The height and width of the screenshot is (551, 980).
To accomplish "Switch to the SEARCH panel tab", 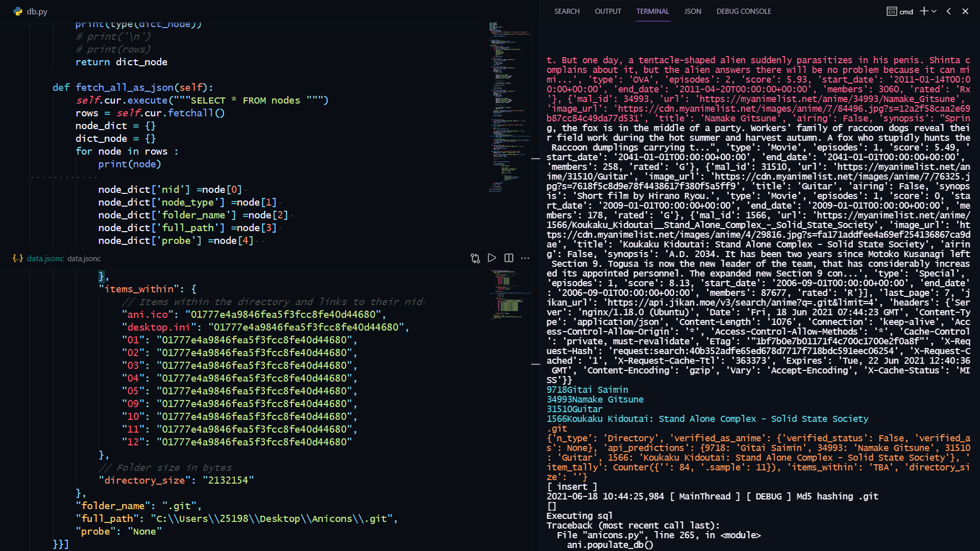I will coord(567,11).
